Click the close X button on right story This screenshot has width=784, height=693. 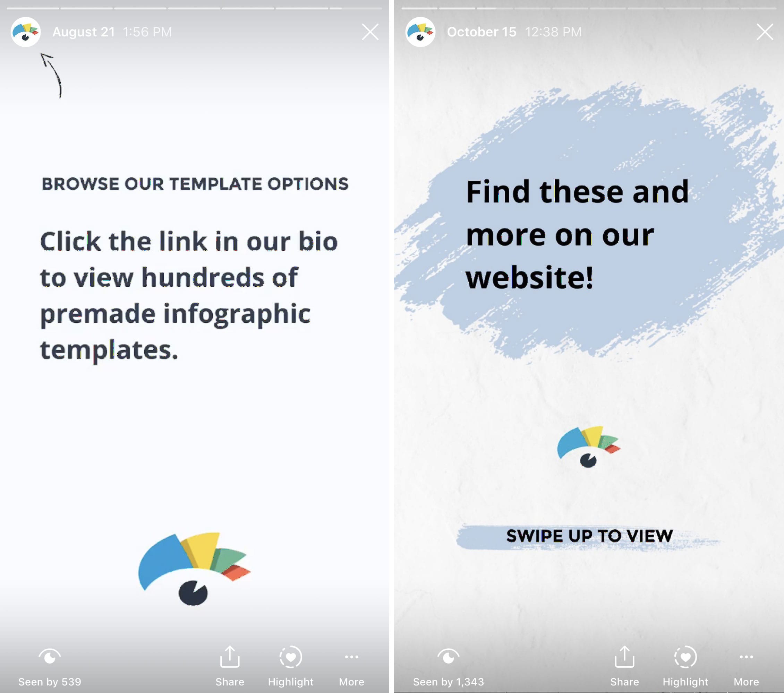click(x=765, y=31)
